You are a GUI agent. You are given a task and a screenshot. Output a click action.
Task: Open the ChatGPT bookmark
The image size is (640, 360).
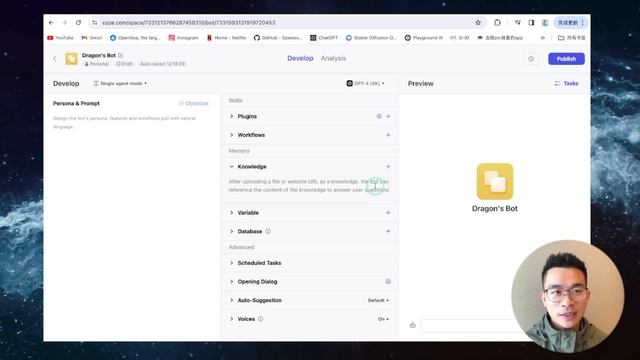(x=324, y=38)
